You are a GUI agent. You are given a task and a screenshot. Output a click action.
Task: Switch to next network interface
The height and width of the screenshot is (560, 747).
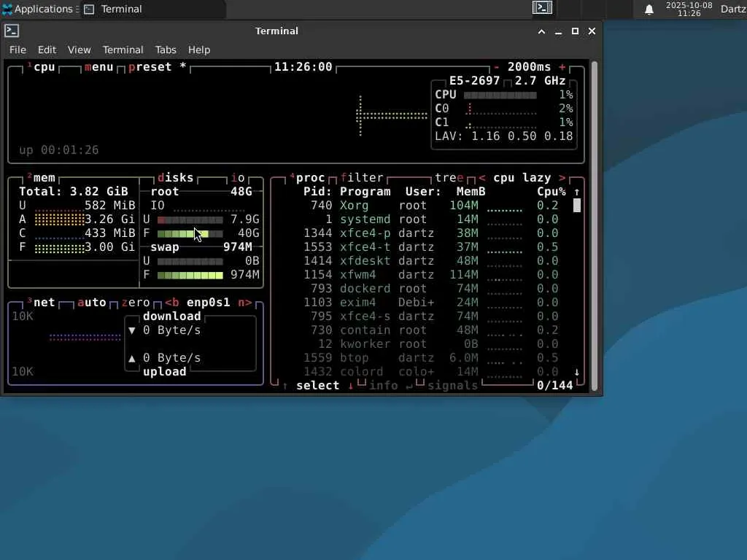coord(245,303)
